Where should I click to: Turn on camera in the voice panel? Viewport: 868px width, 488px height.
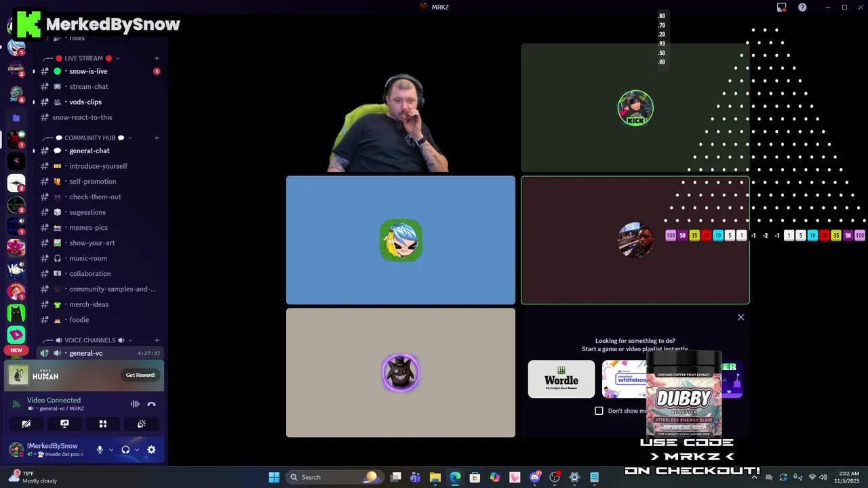[x=26, y=424]
